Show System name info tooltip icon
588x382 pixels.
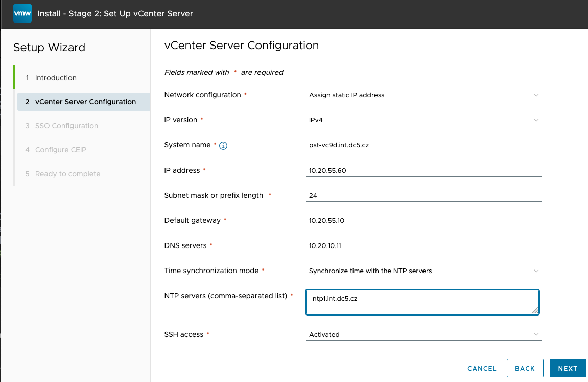click(223, 146)
